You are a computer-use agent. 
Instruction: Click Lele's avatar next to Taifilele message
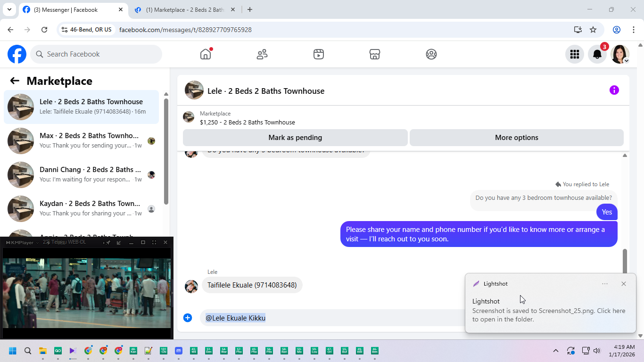(x=191, y=286)
